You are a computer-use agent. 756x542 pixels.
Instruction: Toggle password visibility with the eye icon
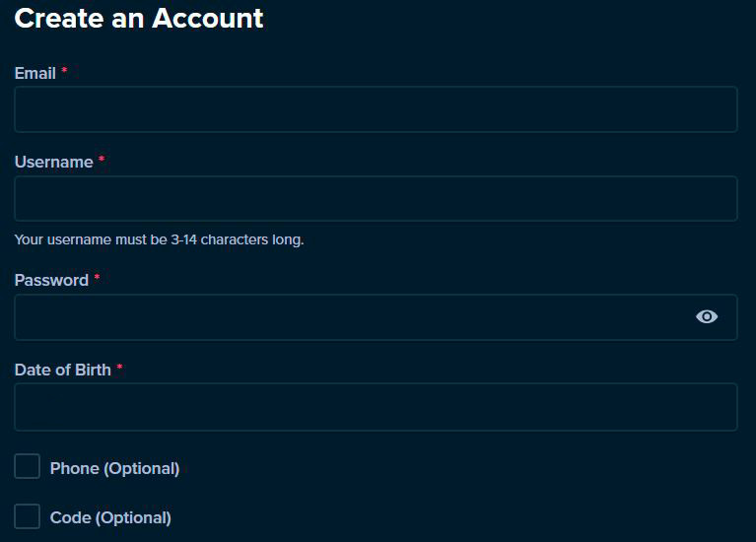[x=707, y=316]
